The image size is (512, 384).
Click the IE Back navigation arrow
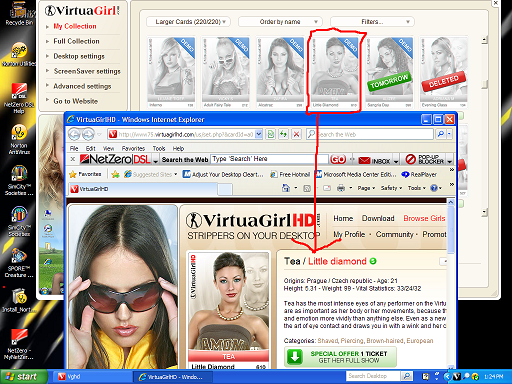pos(74,134)
